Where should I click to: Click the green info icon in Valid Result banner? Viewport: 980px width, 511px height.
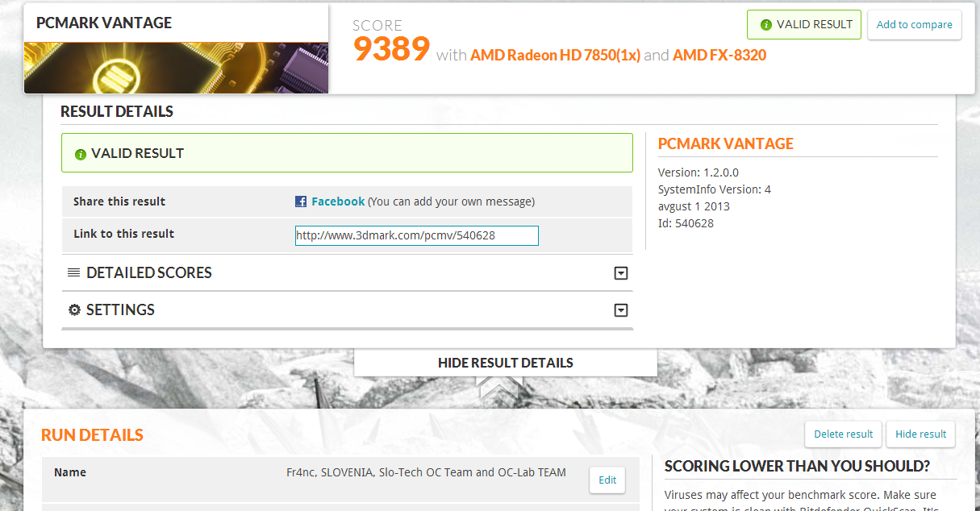tap(80, 154)
